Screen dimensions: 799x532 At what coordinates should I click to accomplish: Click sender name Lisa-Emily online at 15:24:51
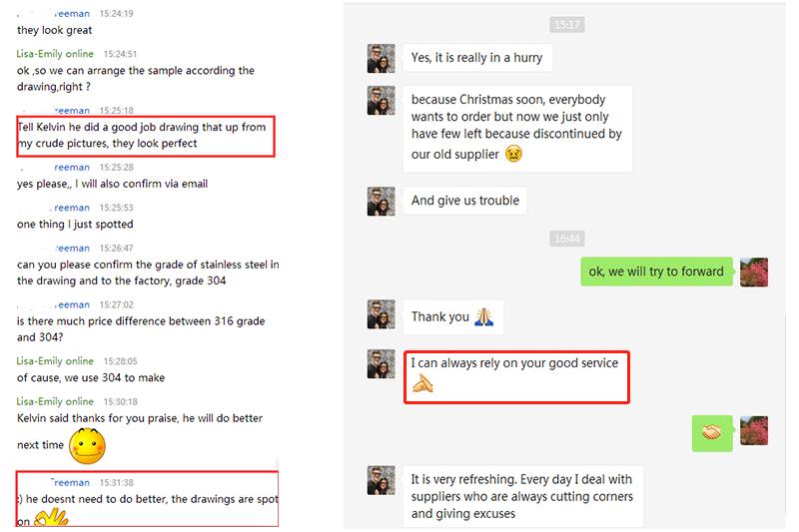pyautogui.click(x=55, y=54)
